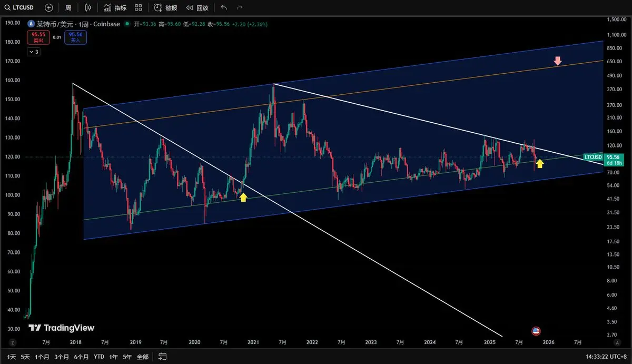Create an alert with 警报

(165, 8)
